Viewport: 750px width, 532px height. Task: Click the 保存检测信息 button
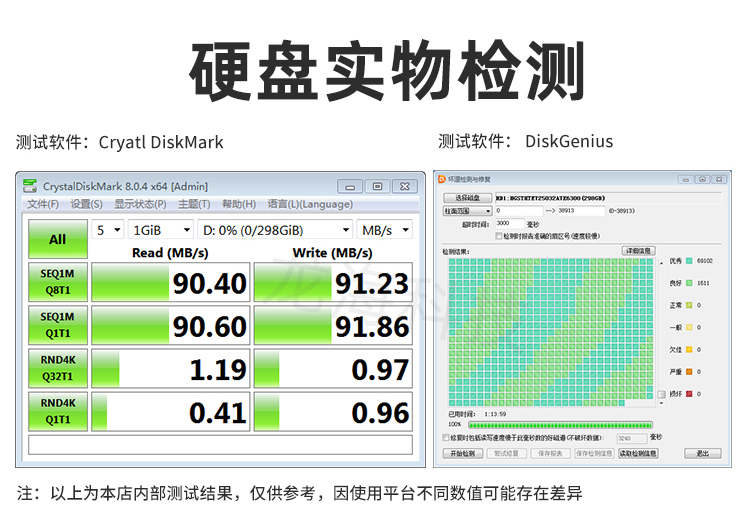tap(594, 453)
